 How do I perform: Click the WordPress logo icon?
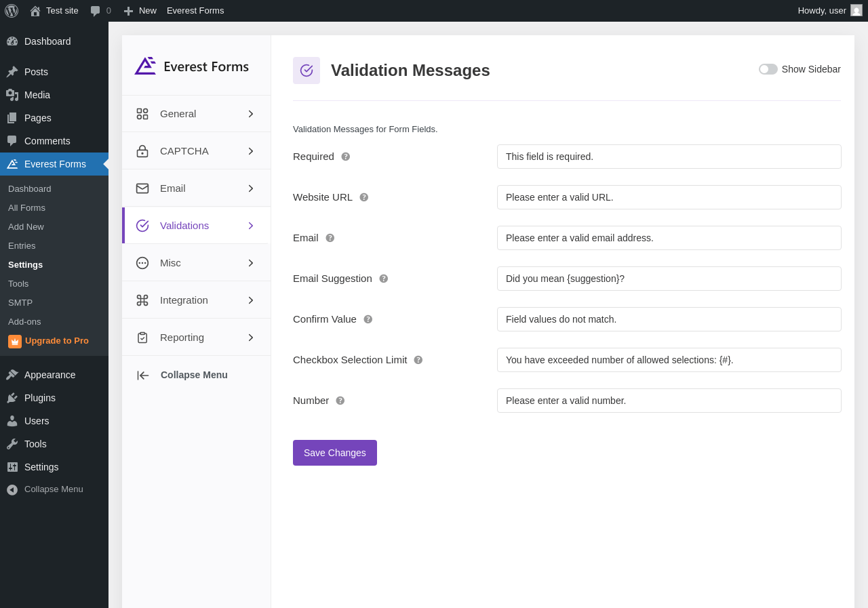pyautogui.click(x=12, y=11)
